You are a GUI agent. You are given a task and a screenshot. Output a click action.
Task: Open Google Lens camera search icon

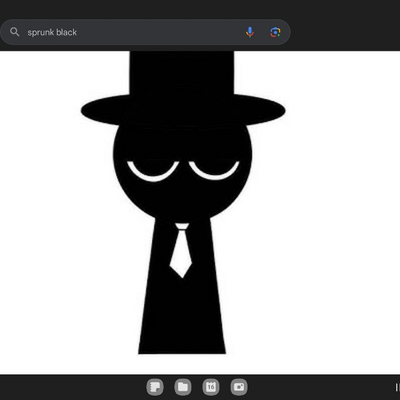275,32
